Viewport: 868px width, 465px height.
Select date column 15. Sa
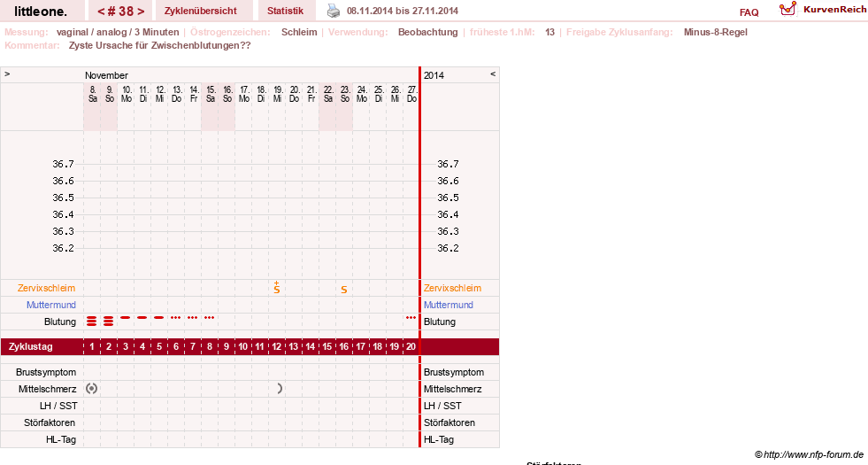click(x=211, y=94)
